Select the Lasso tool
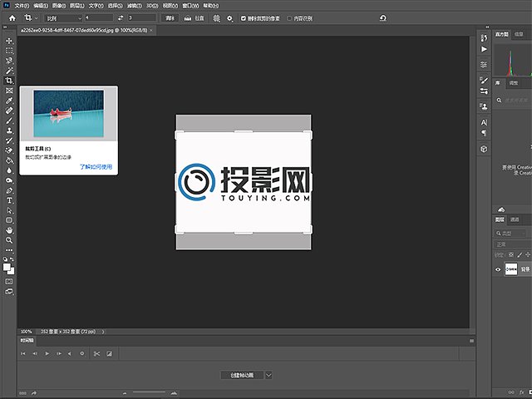This screenshot has height=399, width=532. pyautogui.click(x=9, y=61)
